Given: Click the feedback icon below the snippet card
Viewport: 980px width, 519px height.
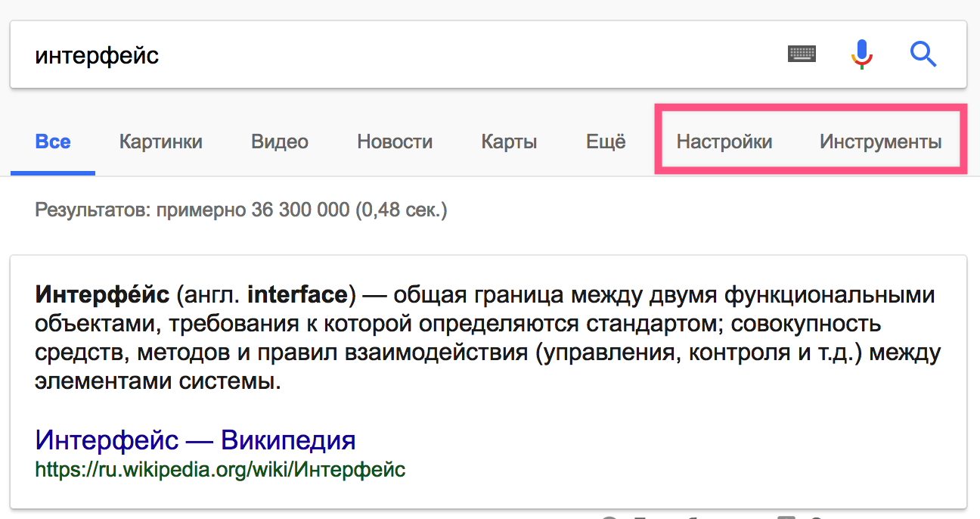Looking at the screenshot, I should pos(786,517).
